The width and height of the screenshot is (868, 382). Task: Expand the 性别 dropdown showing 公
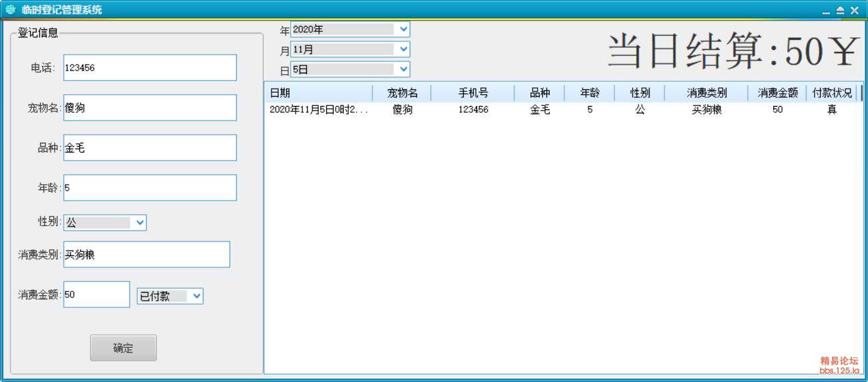(x=139, y=223)
